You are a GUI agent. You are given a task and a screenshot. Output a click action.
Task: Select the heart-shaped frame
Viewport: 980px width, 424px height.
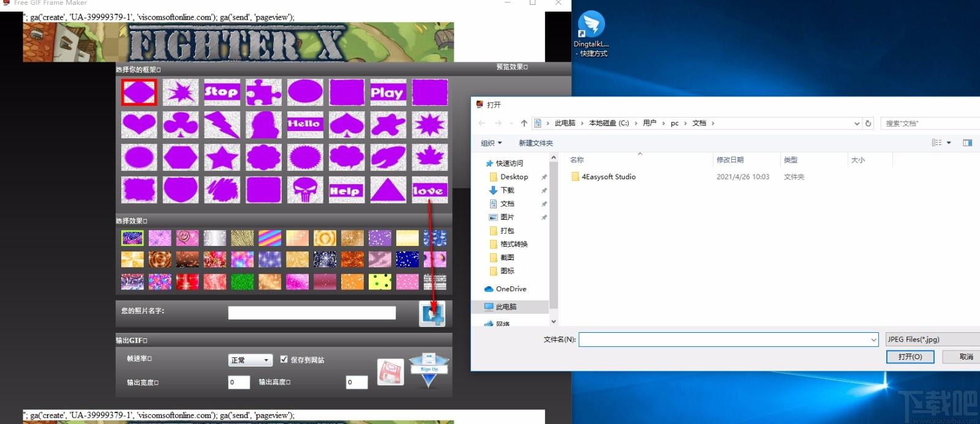click(x=139, y=125)
